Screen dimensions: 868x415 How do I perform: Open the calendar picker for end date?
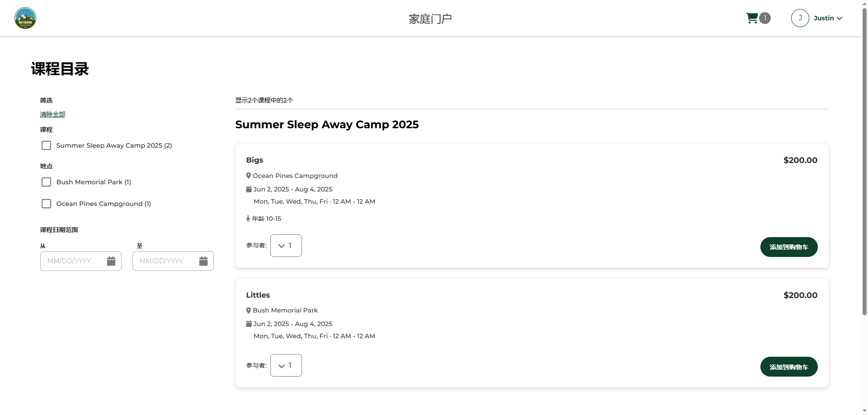pyautogui.click(x=203, y=261)
